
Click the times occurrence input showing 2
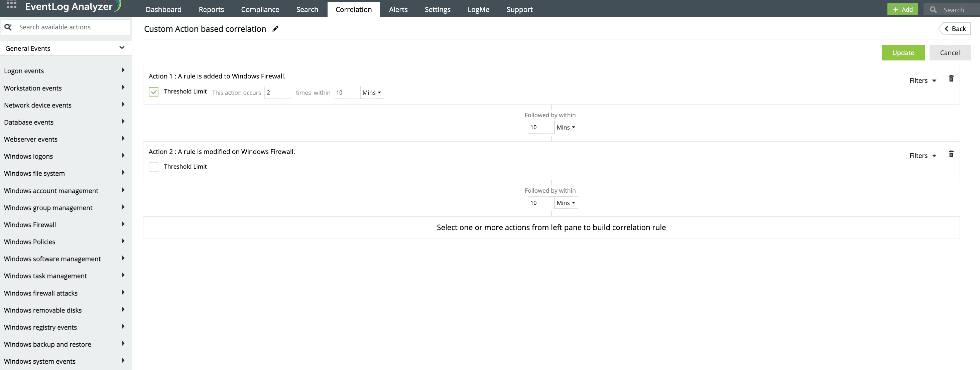[x=278, y=93]
